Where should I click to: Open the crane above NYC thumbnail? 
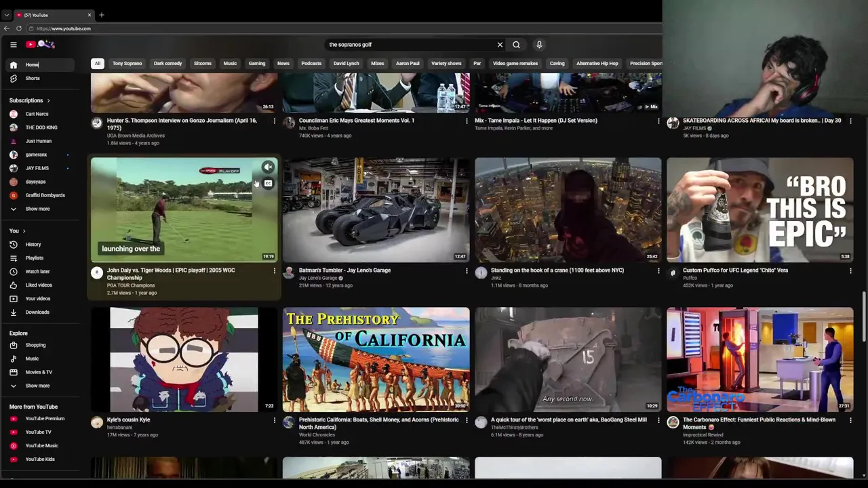568,210
